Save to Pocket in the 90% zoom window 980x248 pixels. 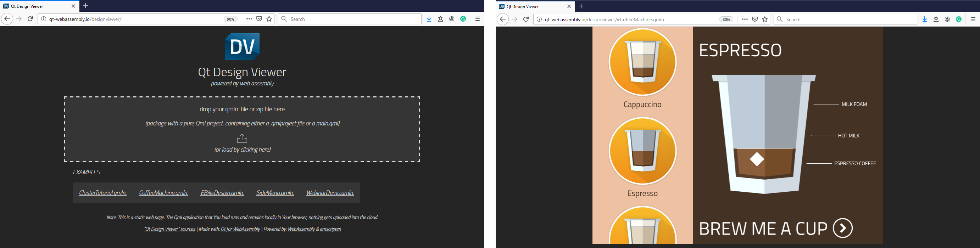tap(259, 19)
